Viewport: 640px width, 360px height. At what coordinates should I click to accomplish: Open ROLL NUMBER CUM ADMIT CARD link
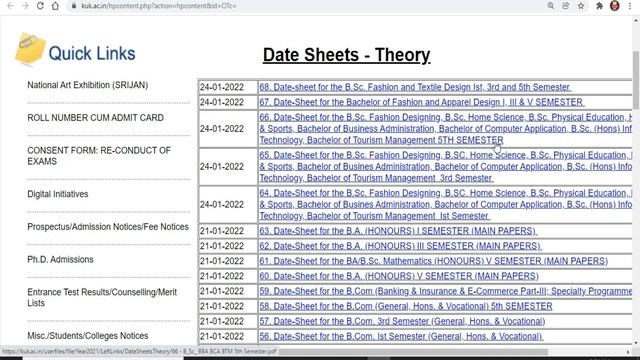point(96,118)
